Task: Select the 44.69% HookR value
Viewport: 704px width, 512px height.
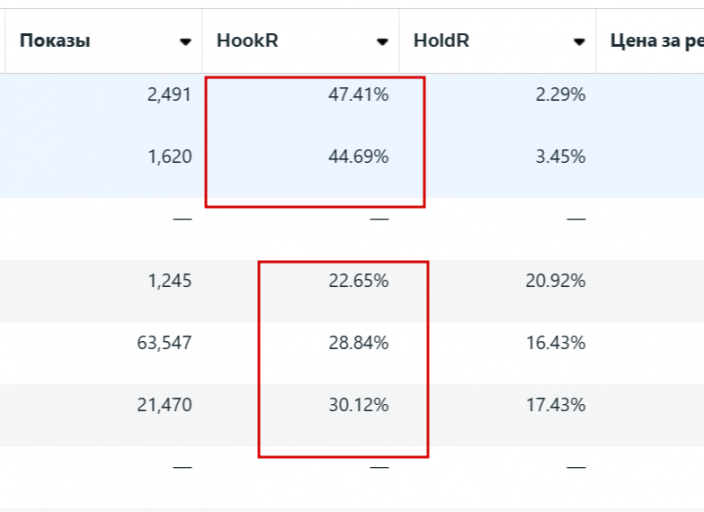Action: [358, 156]
